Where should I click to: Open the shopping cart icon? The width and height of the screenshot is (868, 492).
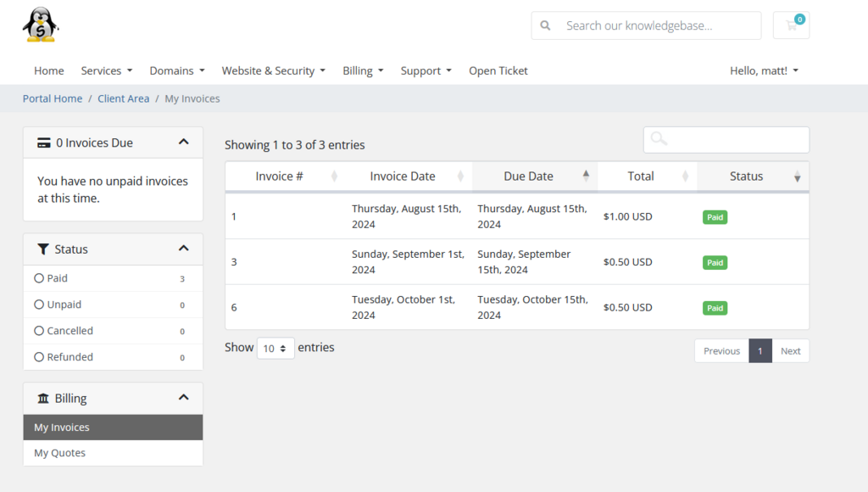point(791,25)
